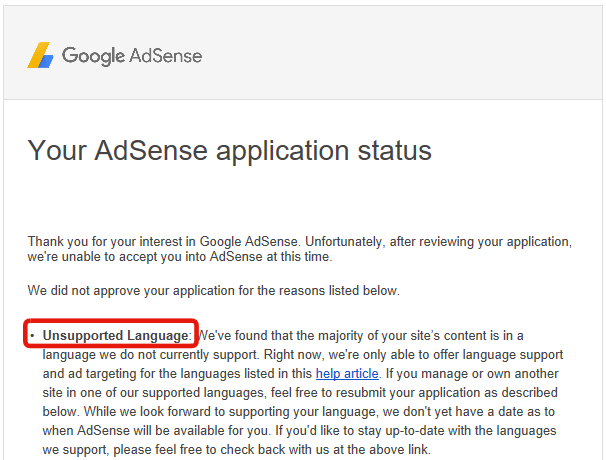Click the bold "Unsupported Language" label
Image resolution: width=606 pixels, height=460 pixels.
click(116, 335)
